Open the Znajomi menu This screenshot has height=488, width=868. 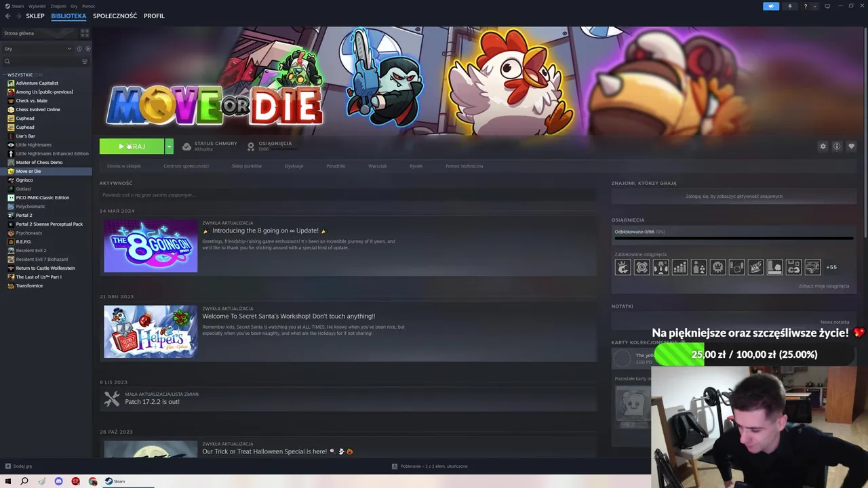[x=58, y=6]
